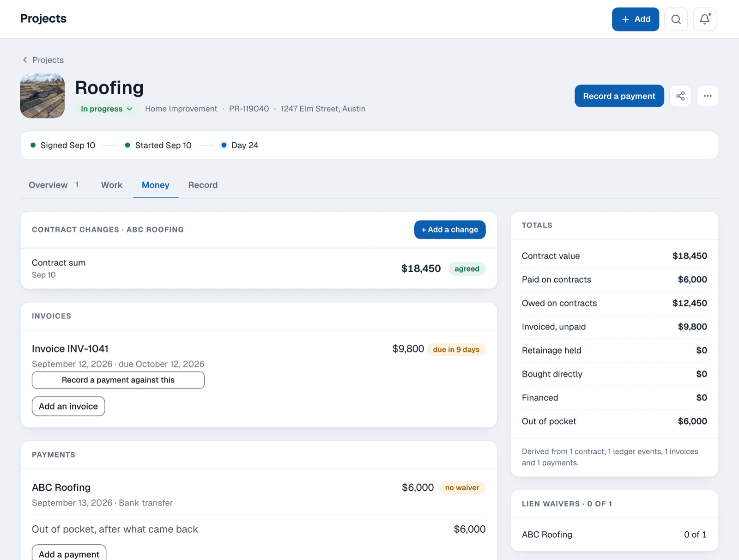Click the Out of pocket total row
739x560 pixels.
point(614,421)
